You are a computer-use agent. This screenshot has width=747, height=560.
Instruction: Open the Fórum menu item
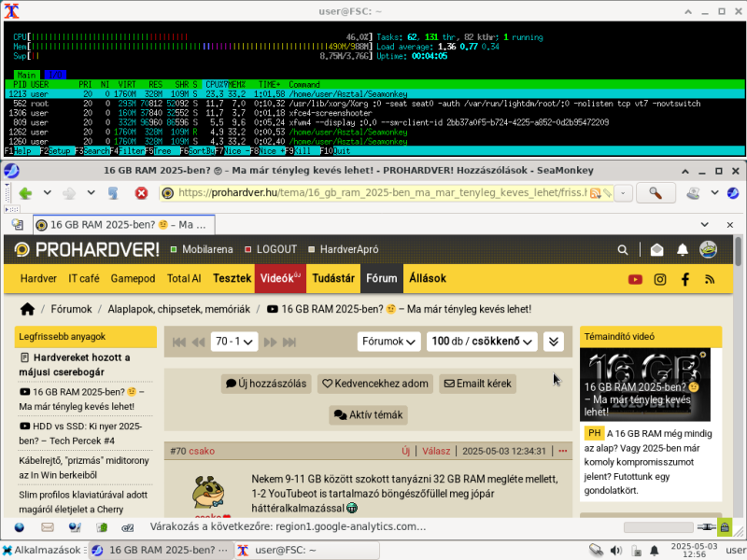pos(382,278)
